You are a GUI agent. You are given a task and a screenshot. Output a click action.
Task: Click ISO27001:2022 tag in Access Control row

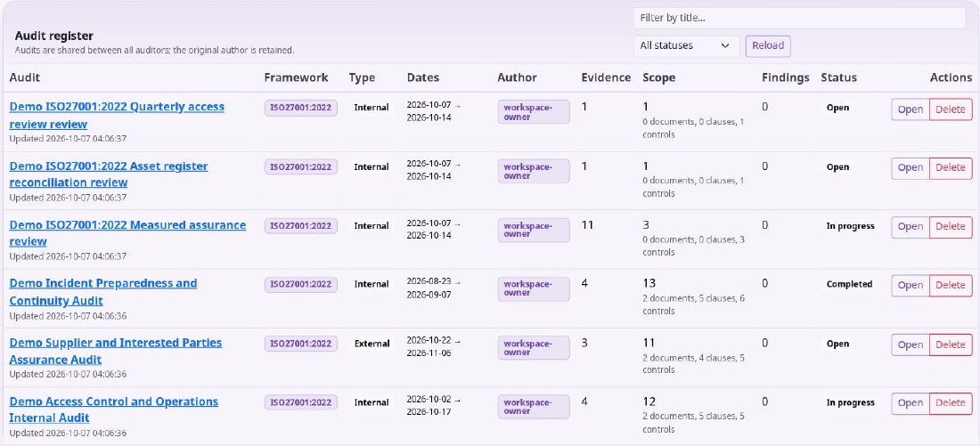300,402
